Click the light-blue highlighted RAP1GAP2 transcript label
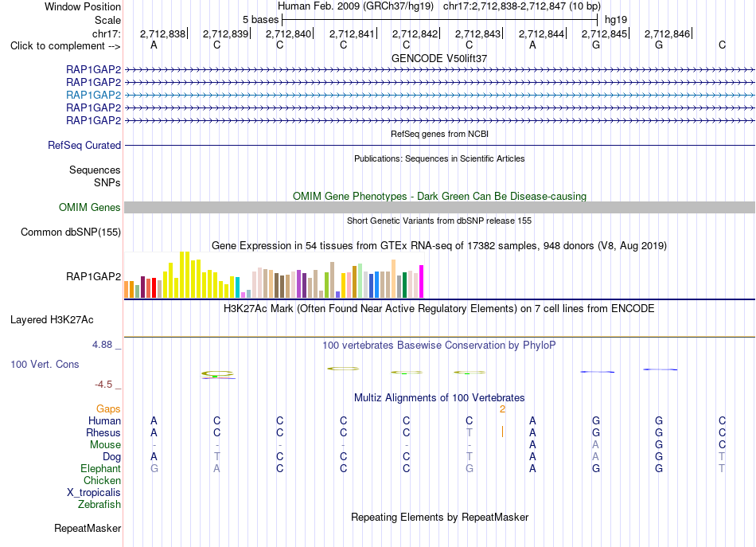 point(94,95)
